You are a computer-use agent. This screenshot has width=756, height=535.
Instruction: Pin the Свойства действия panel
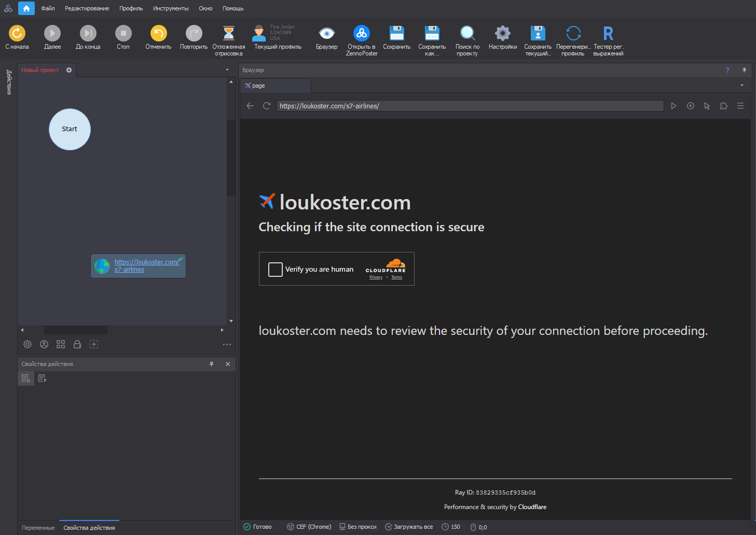211,364
